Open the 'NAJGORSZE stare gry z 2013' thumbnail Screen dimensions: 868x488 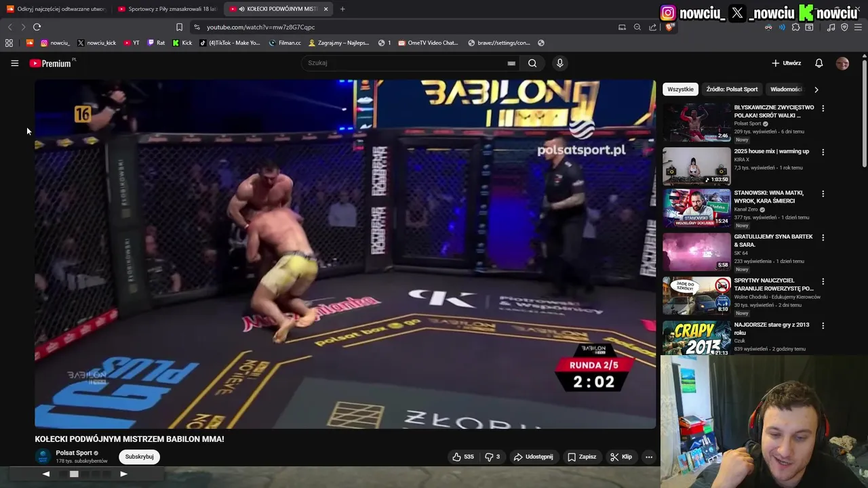click(696, 338)
